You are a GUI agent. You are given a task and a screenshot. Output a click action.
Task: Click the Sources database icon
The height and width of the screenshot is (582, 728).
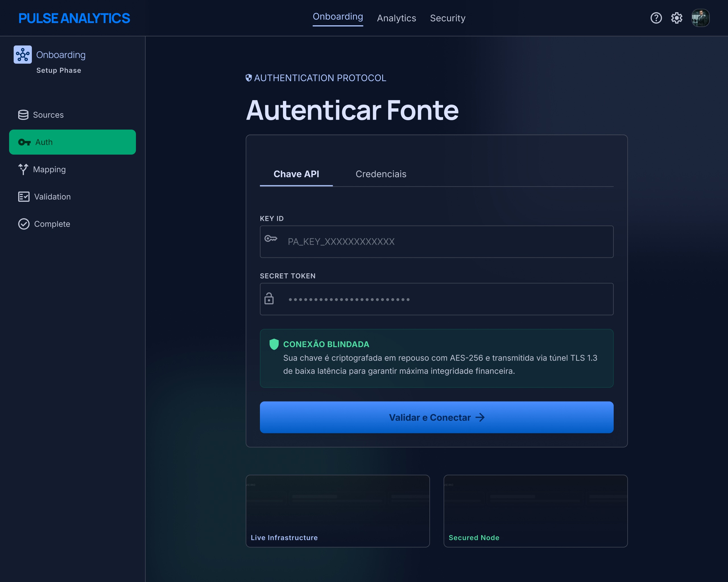coord(23,115)
